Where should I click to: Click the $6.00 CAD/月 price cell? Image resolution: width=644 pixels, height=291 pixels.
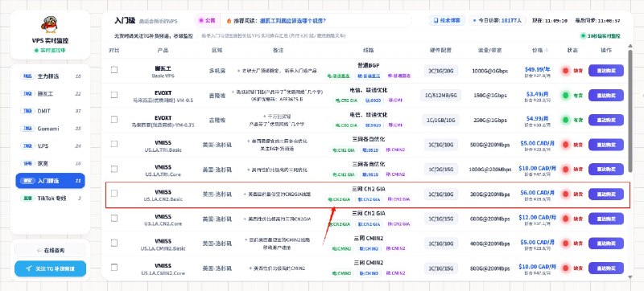coord(537,192)
